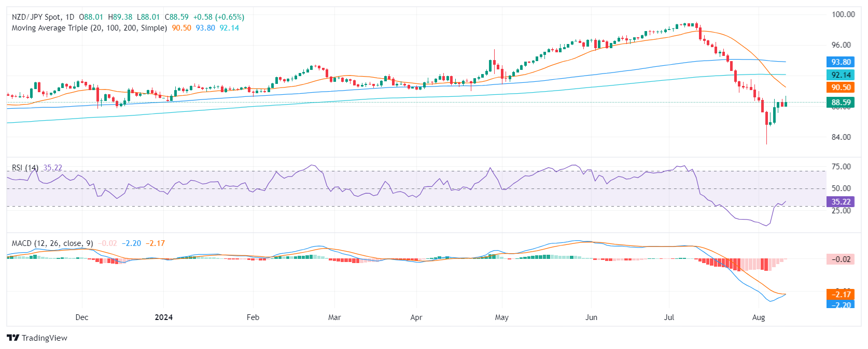This screenshot has width=868, height=349.
Task: Click the 90.50 orange price tag
Action: coord(840,88)
